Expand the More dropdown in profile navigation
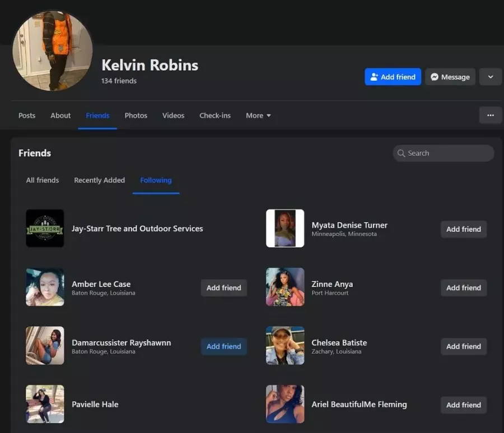Viewport: 504px width, 433px height. (x=258, y=115)
